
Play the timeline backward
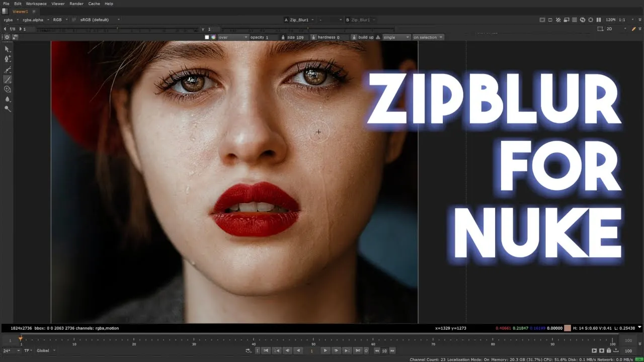pos(298,350)
